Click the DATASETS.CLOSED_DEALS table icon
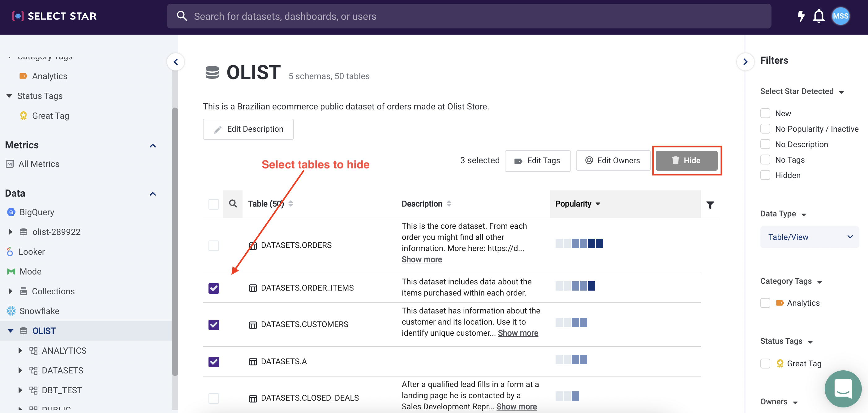The height and width of the screenshot is (413, 868). coord(253,398)
